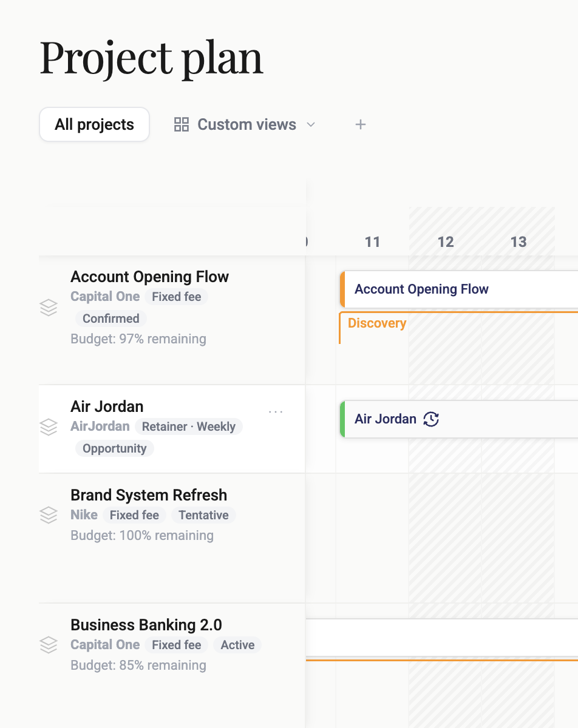Click Capital One client under Business Banking 2.0
The width and height of the screenshot is (578, 728).
coord(105,645)
